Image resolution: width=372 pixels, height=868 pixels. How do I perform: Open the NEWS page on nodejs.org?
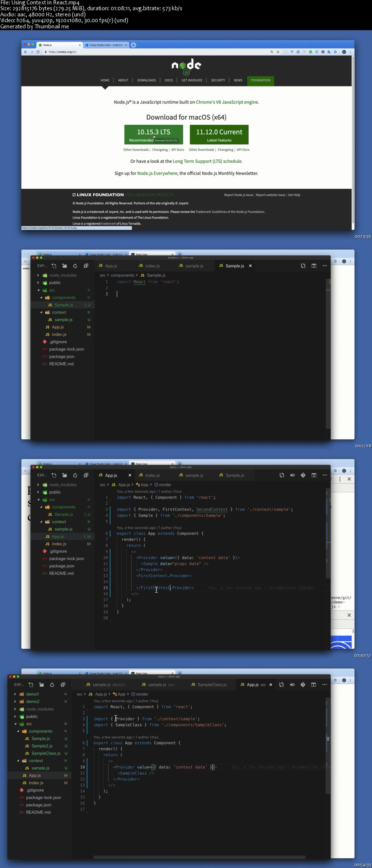click(x=238, y=80)
